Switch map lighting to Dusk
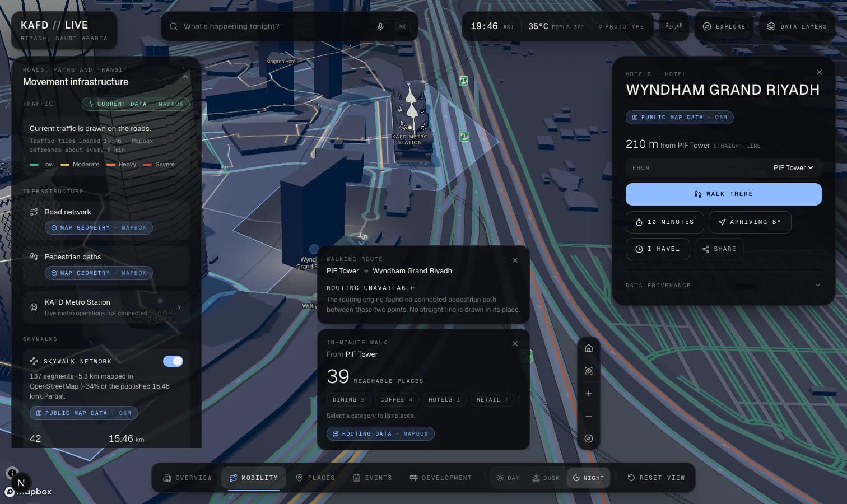 pos(546,478)
